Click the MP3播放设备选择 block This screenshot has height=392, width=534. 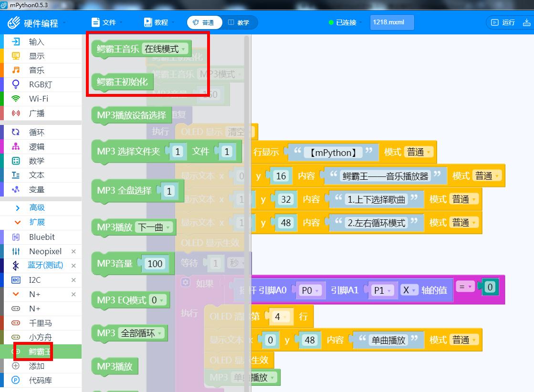(x=131, y=115)
